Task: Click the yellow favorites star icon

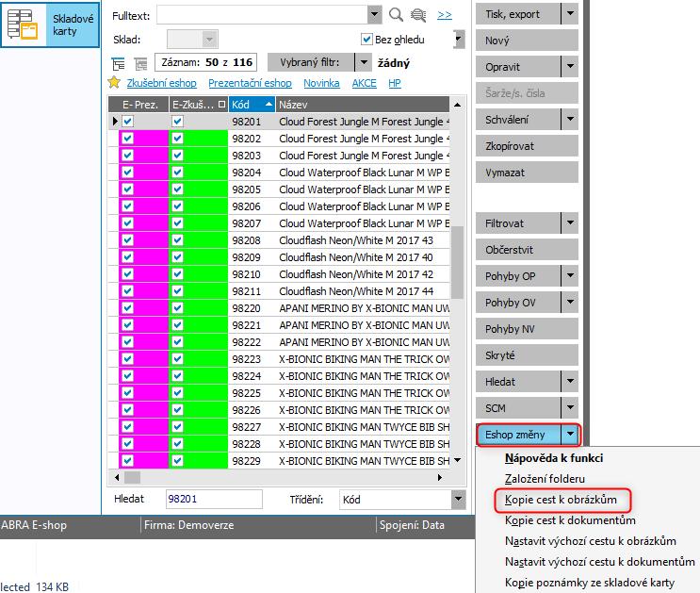Action: (x=114, y=82)
